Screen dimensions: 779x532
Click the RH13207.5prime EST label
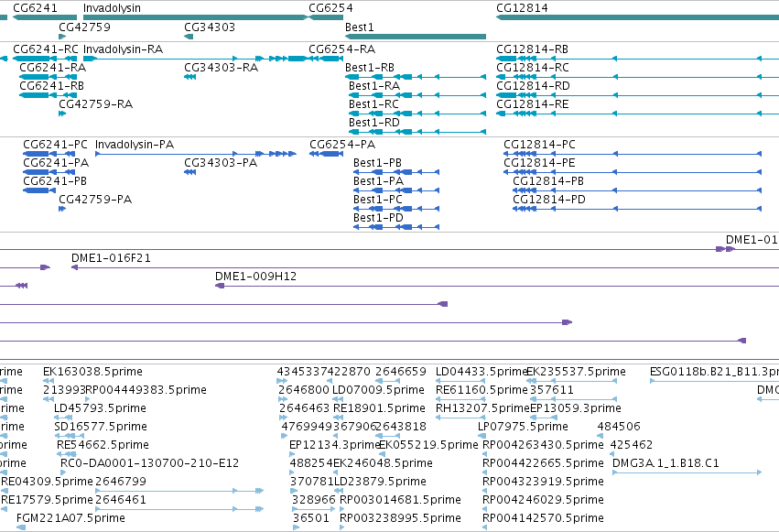pos(482,408)
